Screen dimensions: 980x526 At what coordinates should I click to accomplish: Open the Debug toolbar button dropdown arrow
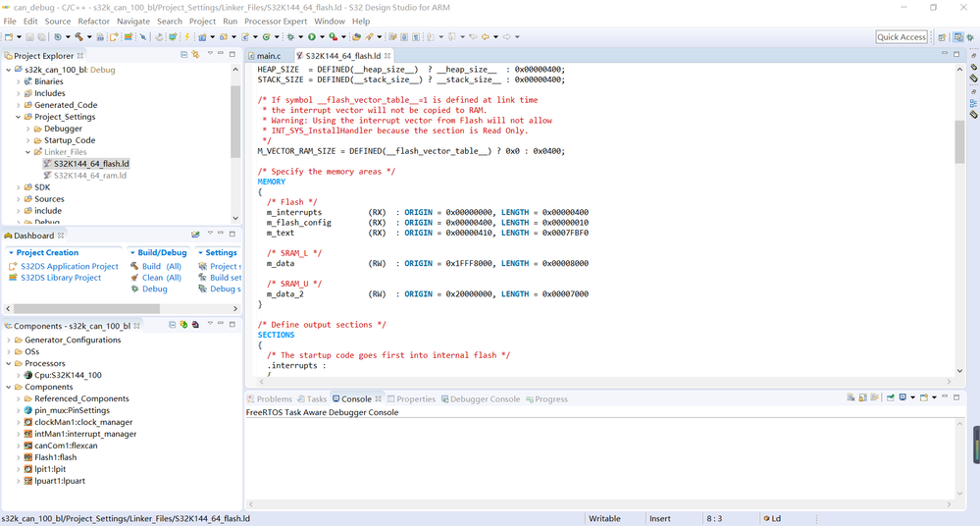click(x=300, y=37)
